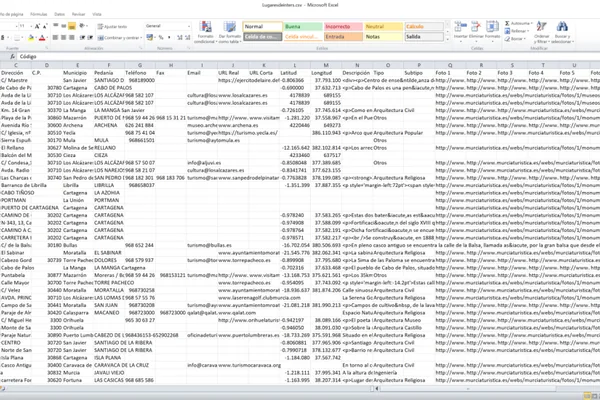Select the Municipio header cell
This screenshot has height=400, width=600.
pyautogui.click(x=78, y=73)
